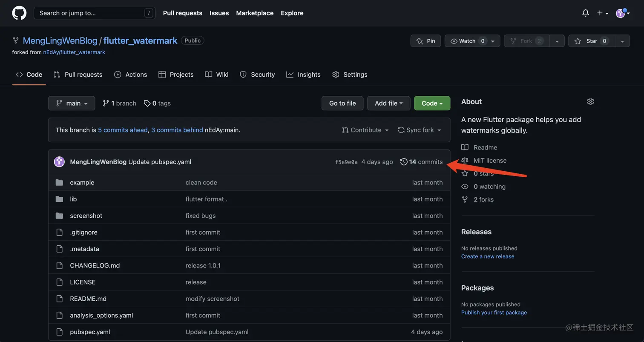Switch to the Security tab
Image resolution: width=644 pixels, height=342 pixels.
point(257,75)
